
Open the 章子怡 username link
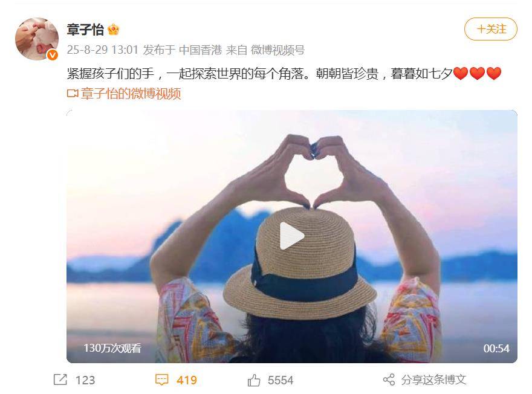tap(85, 30)
